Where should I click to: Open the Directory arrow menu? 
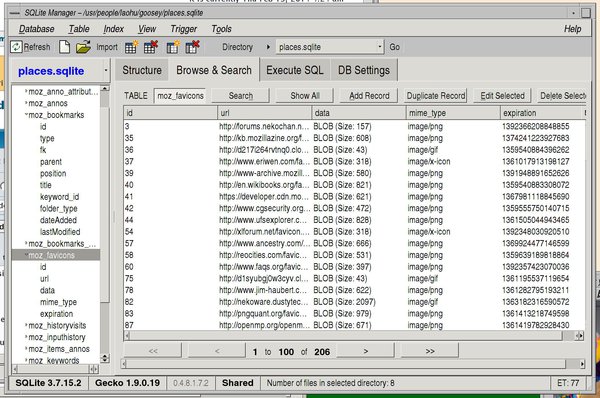[x=268, y=47]
